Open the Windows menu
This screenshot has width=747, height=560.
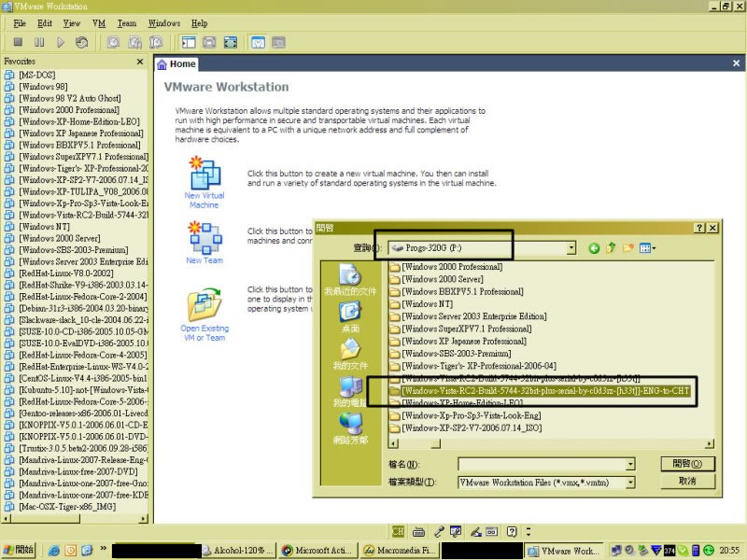click(164, 23)
